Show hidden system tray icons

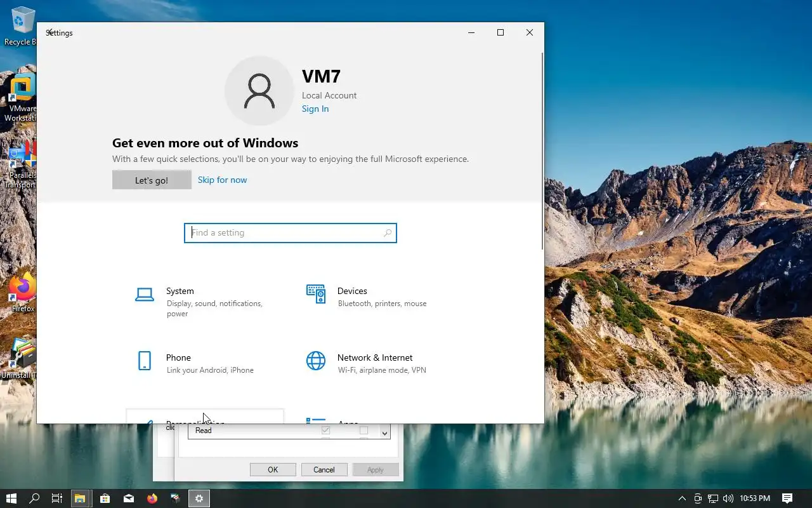click(682, 498)
